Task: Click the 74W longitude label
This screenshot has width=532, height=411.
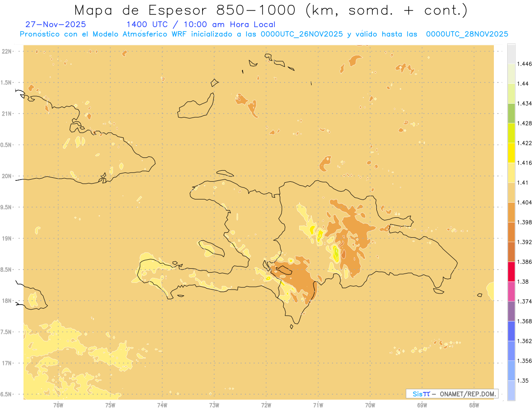Action: click(162, 405)
